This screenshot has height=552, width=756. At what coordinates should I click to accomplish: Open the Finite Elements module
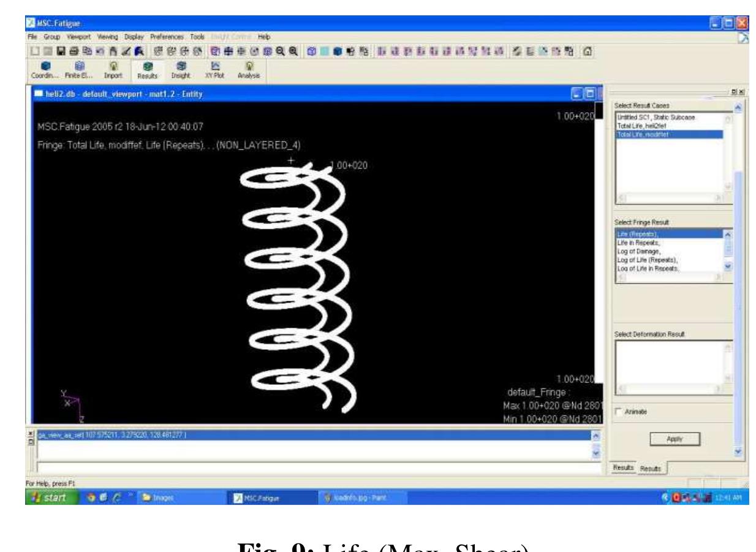[78, 70]
